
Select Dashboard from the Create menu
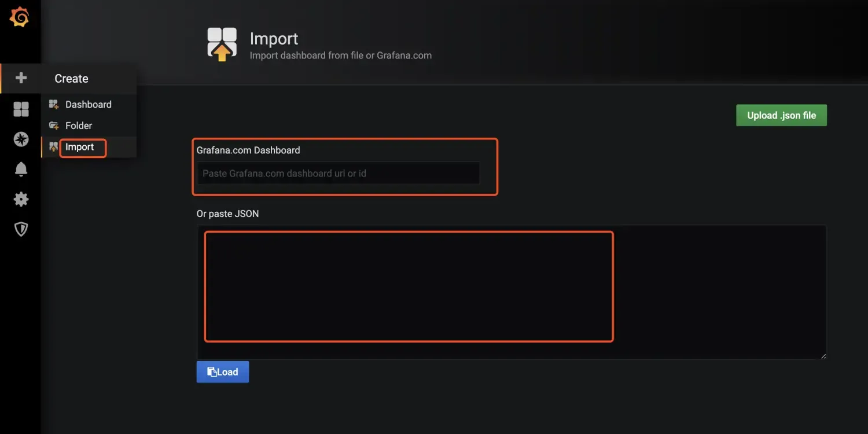(x=88, y=105)
